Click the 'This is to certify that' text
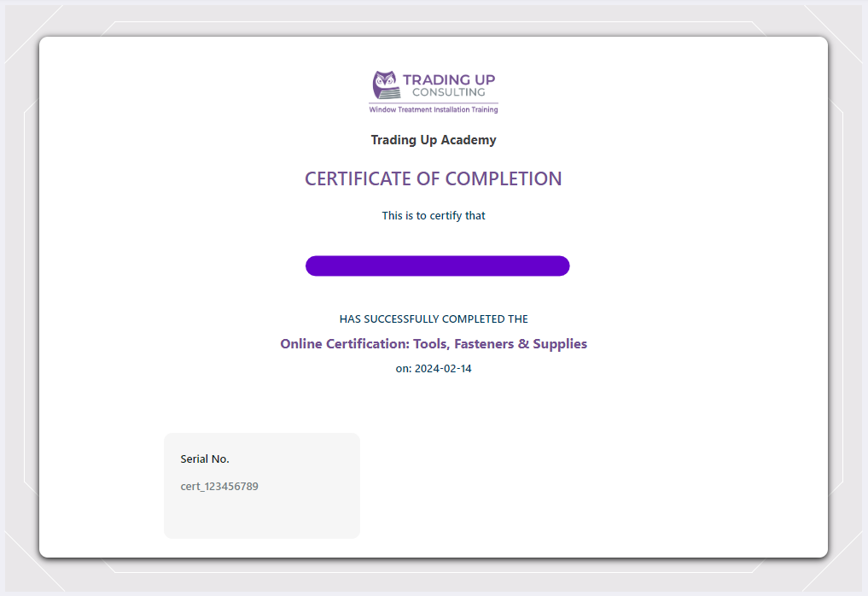The height and width of the screenshot is (596, 868). pyautogui.click(x=434, y=215)
